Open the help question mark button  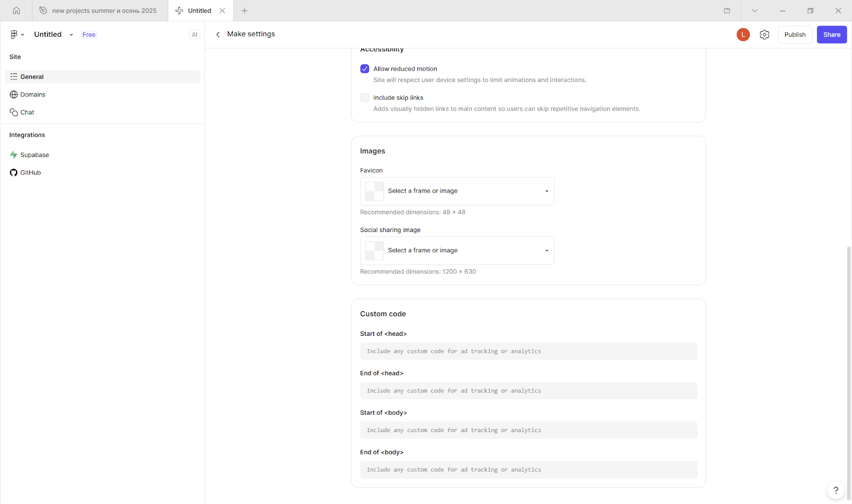pyautogui.click(x=835, y=490)
